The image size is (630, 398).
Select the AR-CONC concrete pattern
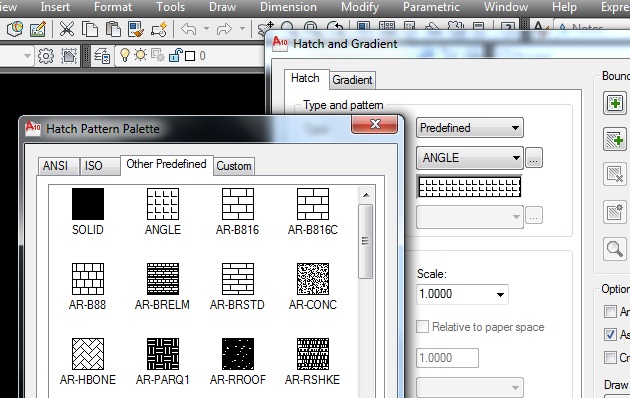coord(313,279)
